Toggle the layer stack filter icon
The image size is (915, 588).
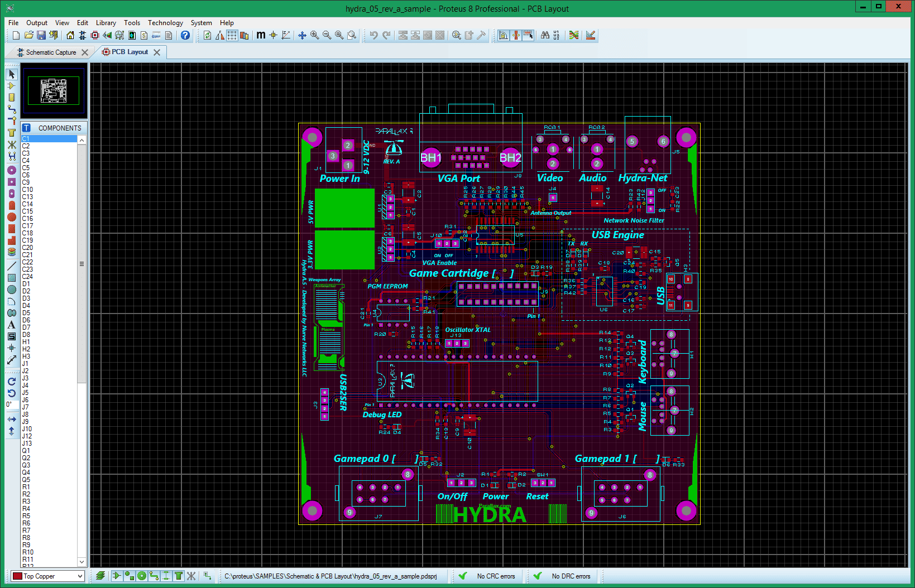[x=100, y=576]
